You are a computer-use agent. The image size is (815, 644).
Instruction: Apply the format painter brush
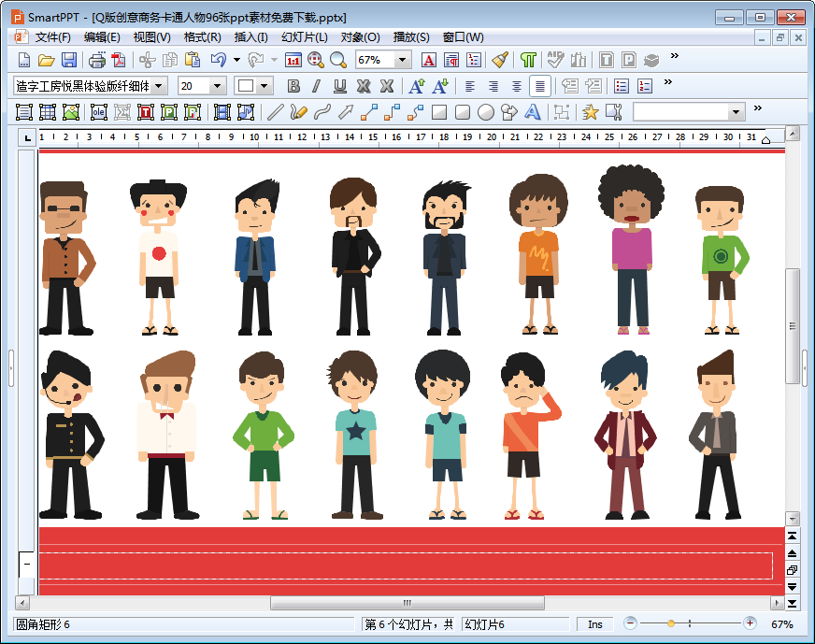tap(500, 61)
